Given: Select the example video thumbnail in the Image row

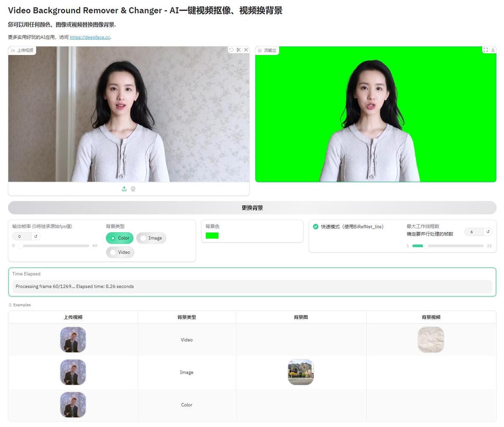Looking at the screenshot, I should pos(73,372).
